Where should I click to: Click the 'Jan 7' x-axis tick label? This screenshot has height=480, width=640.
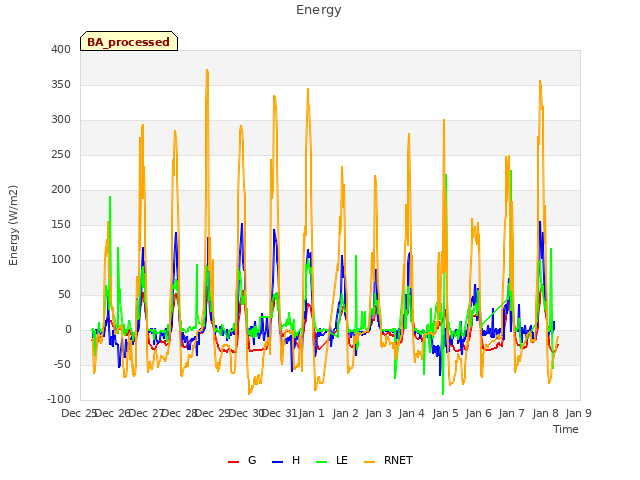pos(512,413)
